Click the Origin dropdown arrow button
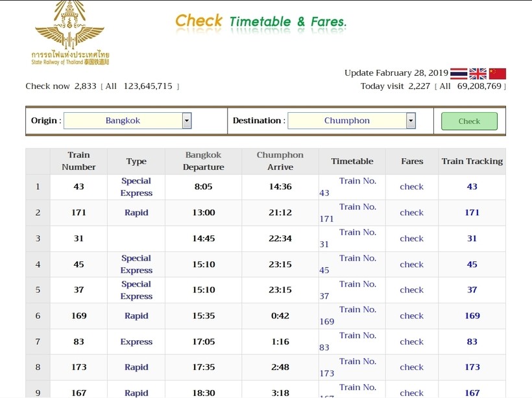The width and height of the screenshot is (532, 398). [187, 121]
